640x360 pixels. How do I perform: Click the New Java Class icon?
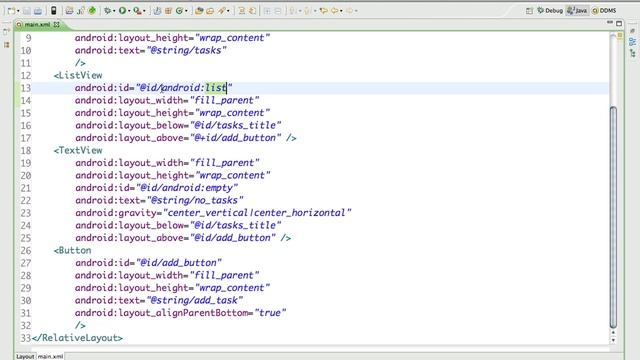pos(179,11)
